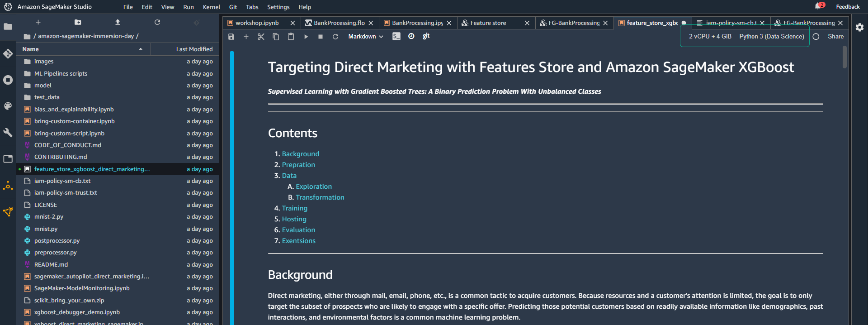Open the File menu
Viewport: 868px width, 325px height.
(128, 7)
